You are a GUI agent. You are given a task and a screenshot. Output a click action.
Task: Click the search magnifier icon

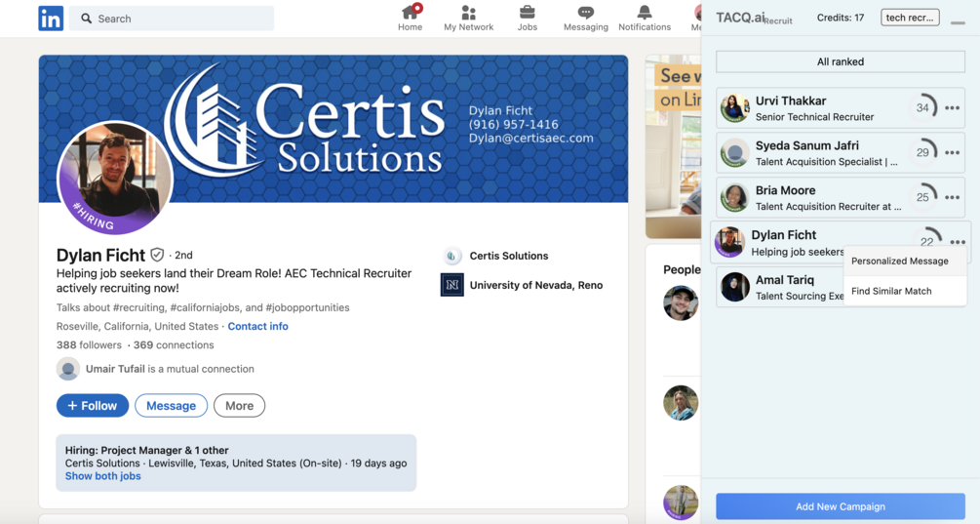[x=86, y=19]
